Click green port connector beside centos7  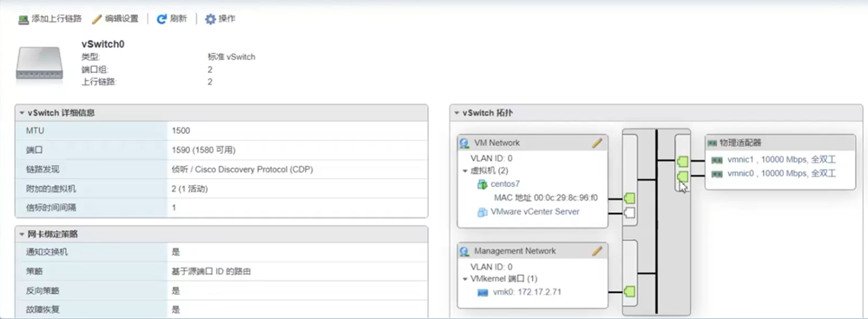[x=628, y=198]
